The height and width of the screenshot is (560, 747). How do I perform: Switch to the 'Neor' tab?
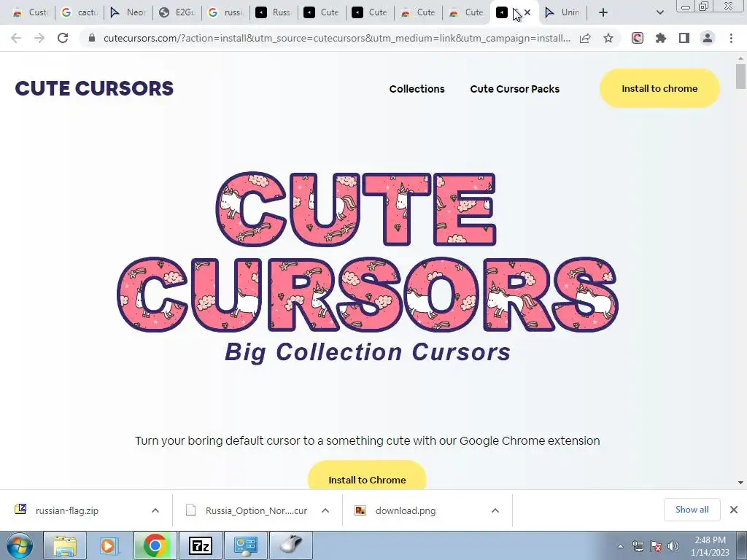coord(128,12)
